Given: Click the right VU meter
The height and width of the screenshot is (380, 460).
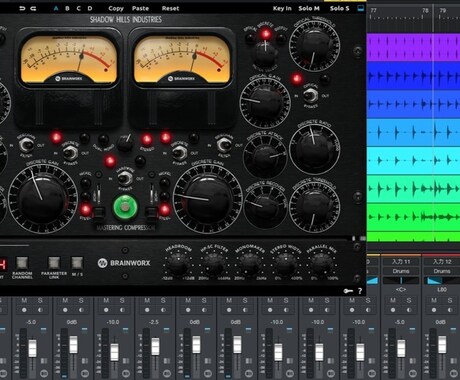Looking at the screenshot, I should (x=182, y=59).
